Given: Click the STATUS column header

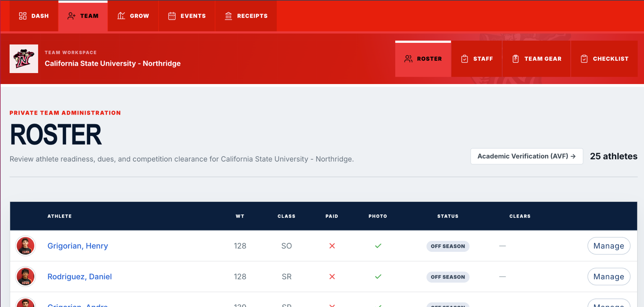Looking at the screenshot, I should click(448, 216).
